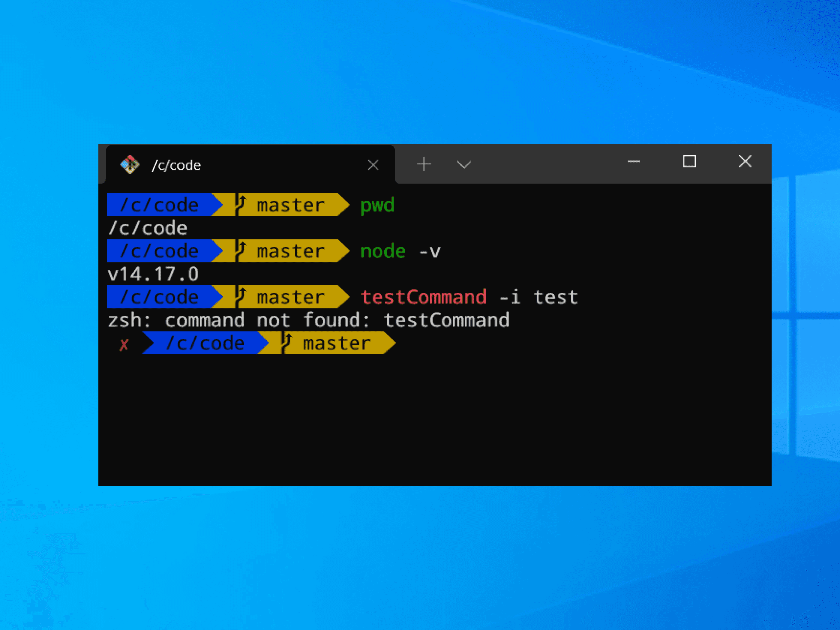This screenshot has width=840, height=630.
Task: Click the yellow arrow tip of the master segment
Action: pos(344,204)
